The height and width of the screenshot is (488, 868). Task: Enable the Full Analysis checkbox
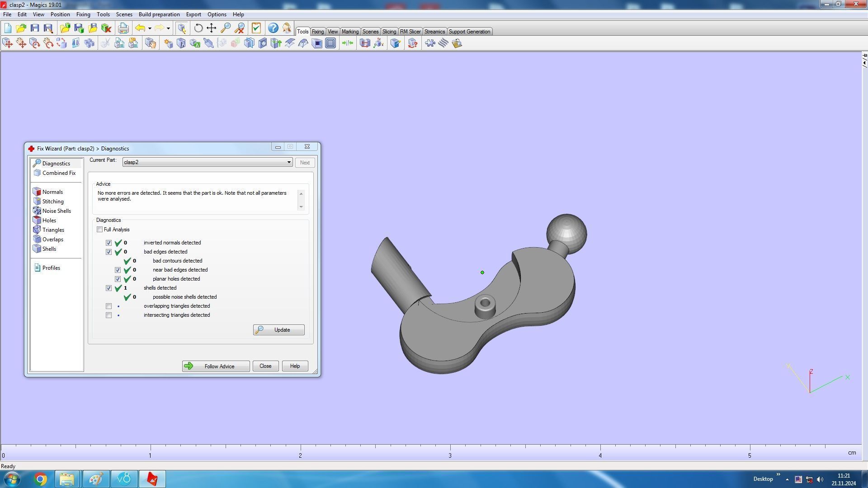click(x=100, y=230)
